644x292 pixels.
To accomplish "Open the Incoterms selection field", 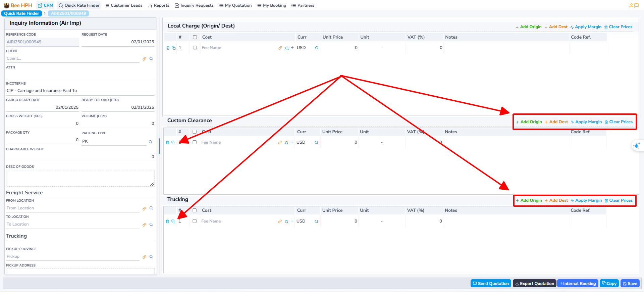I will point(80,91).
